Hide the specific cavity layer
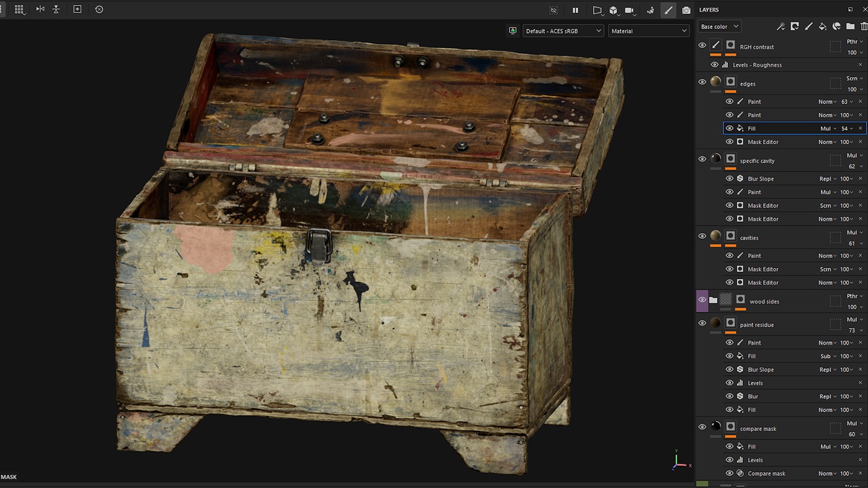The image size is (868, 488). click(702, 158)
